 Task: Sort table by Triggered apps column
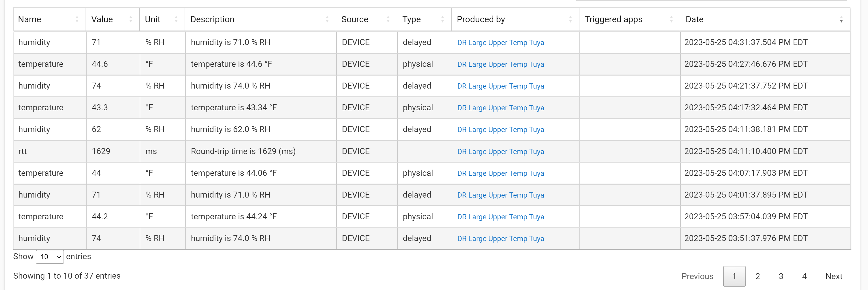pos(629,19)
